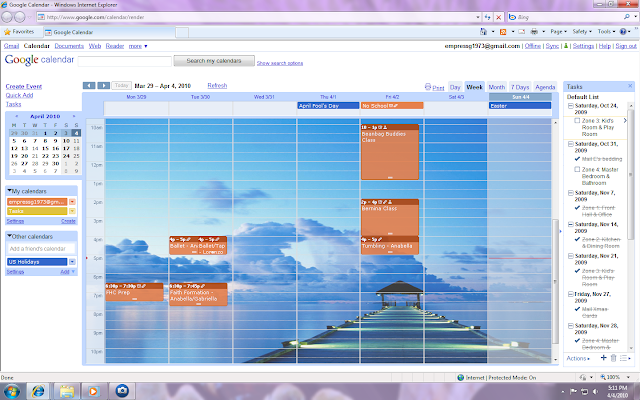The width and height of the screenshot is (640, 400).
Task: Click the orange RSS feeds icon
Action: click(x=503, y=31)
